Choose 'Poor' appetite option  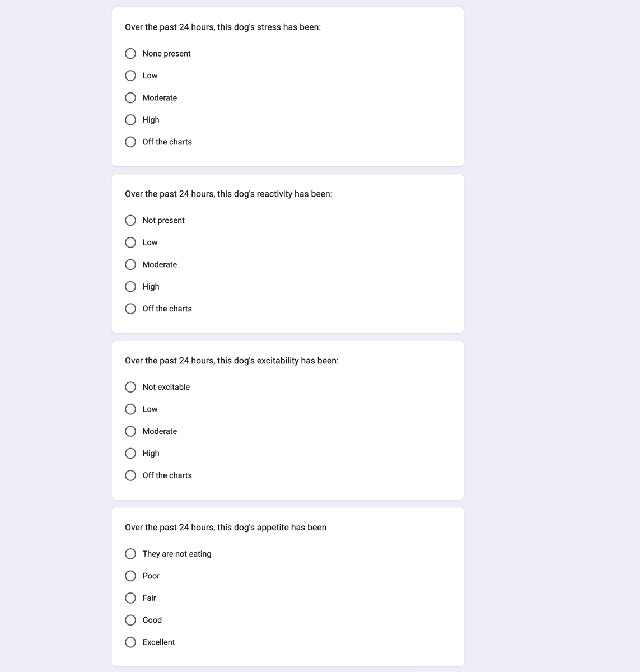[130, 576]
